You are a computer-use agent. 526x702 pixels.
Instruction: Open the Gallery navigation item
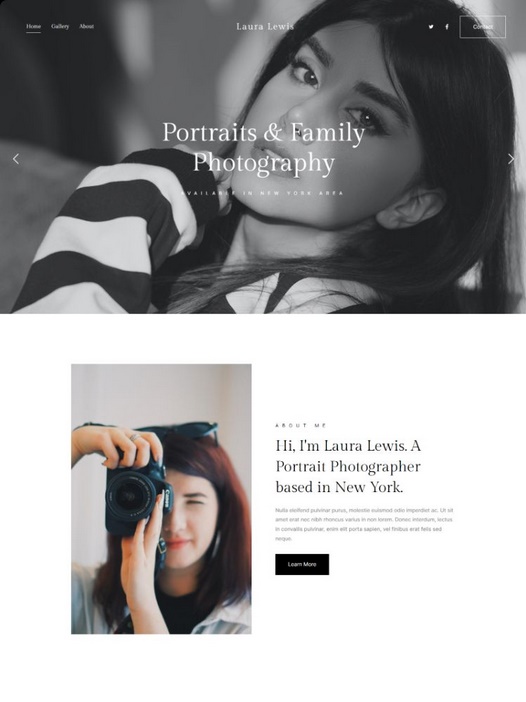click(x=60, y=26)
